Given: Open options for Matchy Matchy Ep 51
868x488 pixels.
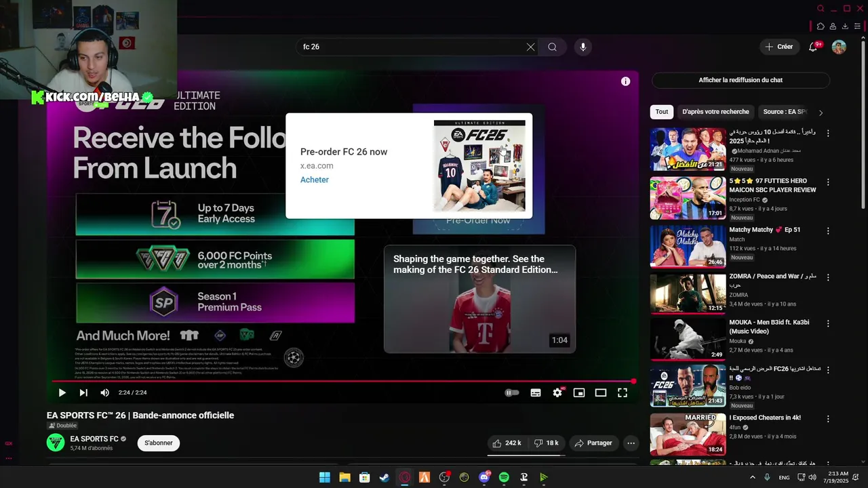Looking at the screenshot, I should pyautogui.click(x=828, y=230).
